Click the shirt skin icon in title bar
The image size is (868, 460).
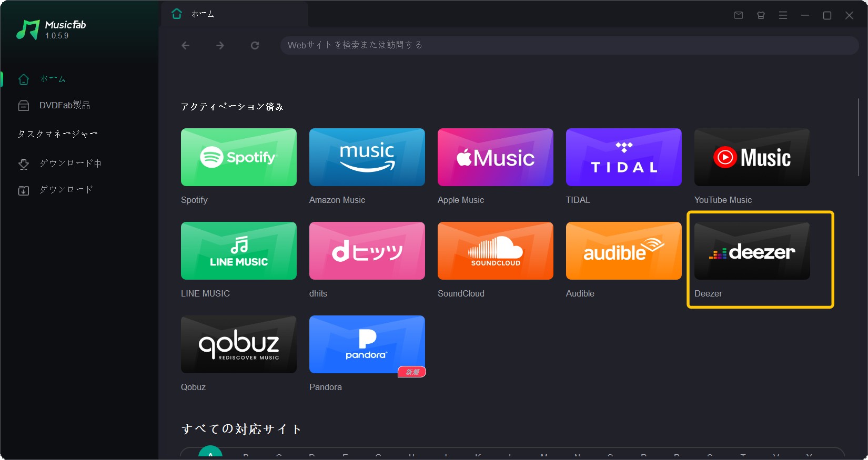[761, 15]
